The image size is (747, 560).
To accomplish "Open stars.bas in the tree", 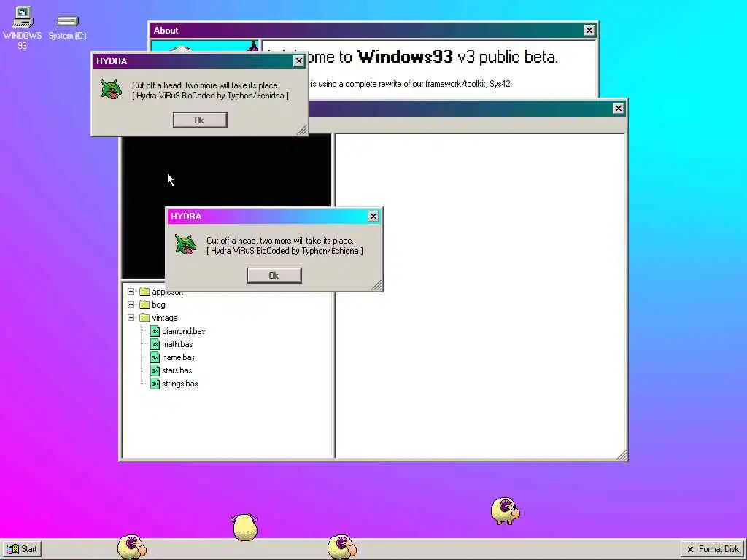I will 177,370.
